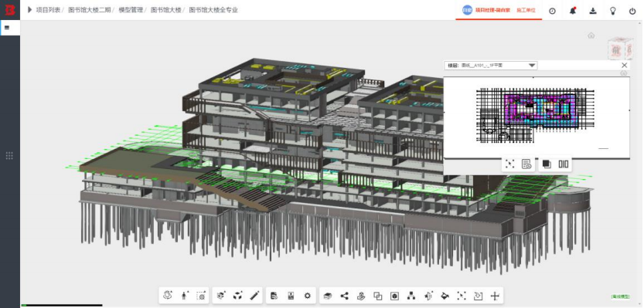This screenshot has width=644, height=308.
Task: Open the 楼层 drawing selection dropdown
Action: coord(490,65)
